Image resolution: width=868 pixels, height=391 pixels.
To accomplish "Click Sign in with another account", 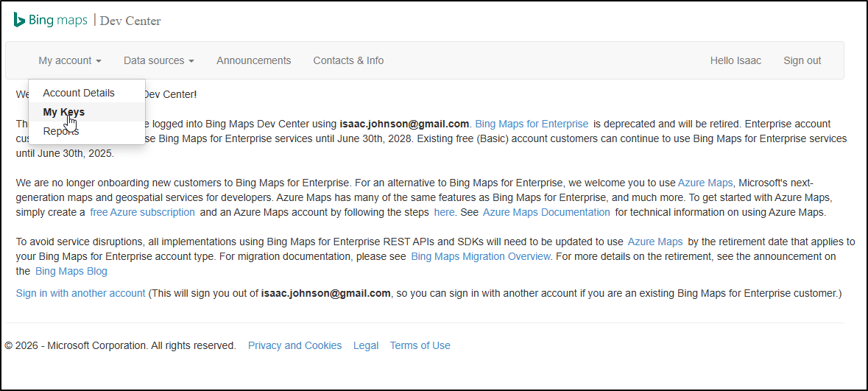I will coord(81,293).
